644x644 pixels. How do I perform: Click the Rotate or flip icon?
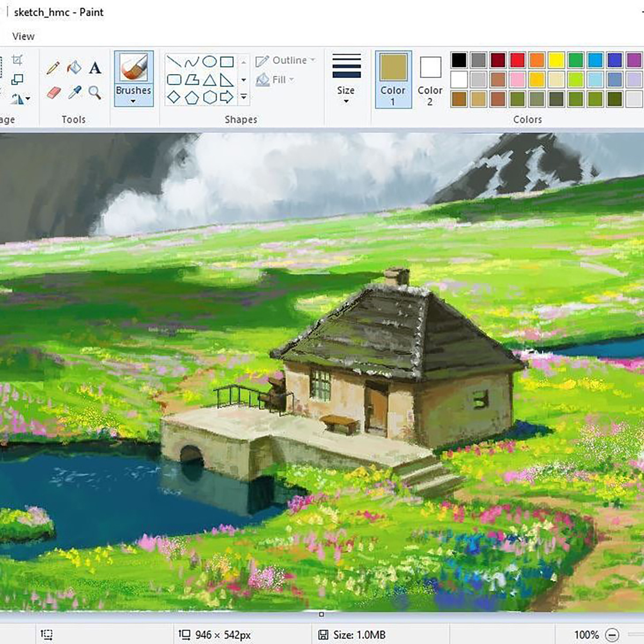(x=17, y=99)
